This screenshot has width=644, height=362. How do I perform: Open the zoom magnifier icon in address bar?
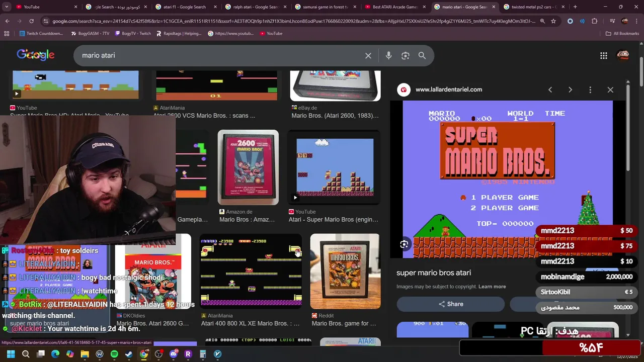542,21
